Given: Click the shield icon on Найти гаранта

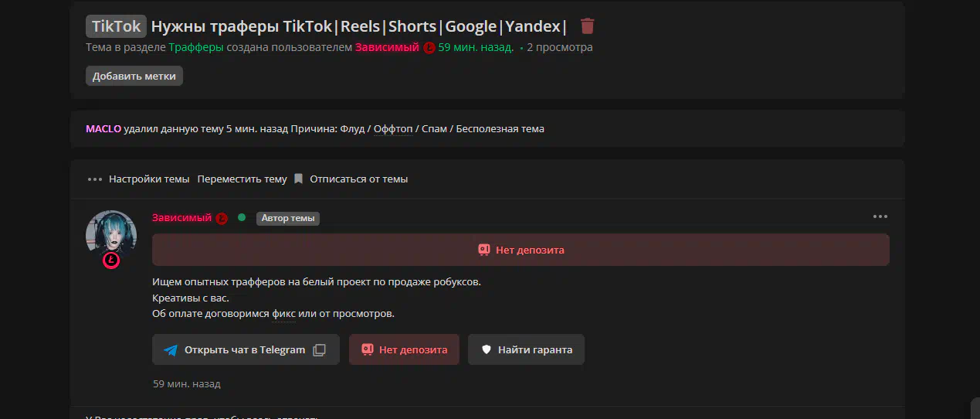Looking at the screenshot, I should (x=487, y=349).
